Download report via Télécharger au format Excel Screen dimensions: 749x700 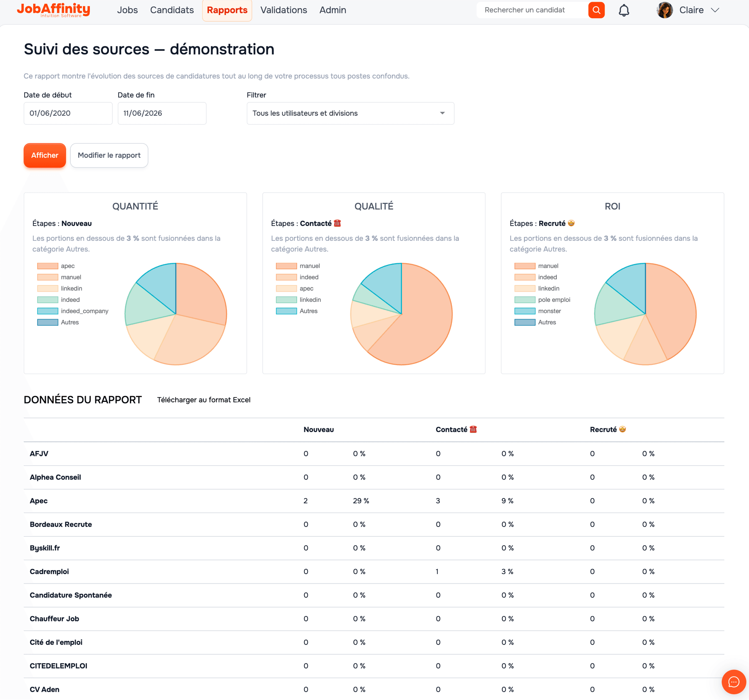point(204,400)
